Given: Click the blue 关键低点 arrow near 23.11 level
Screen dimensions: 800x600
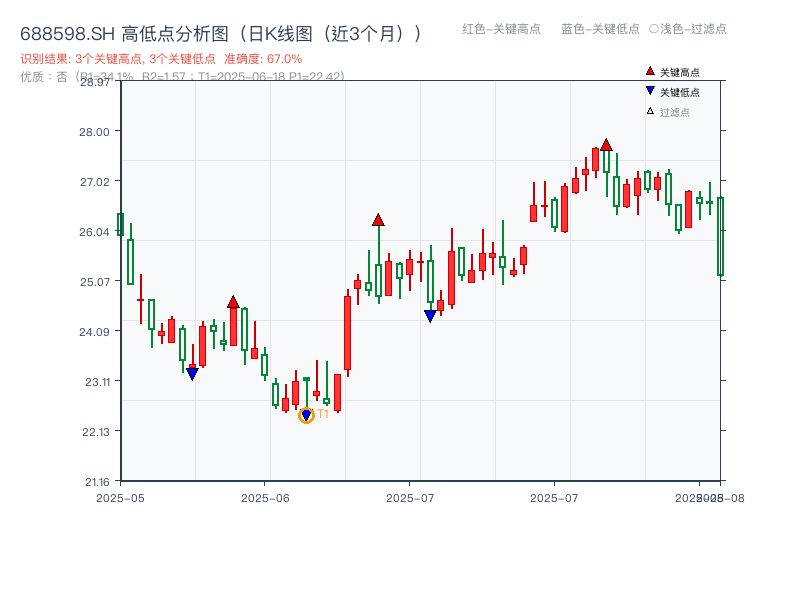Looking at the screenshot, I should click(192, 372).
